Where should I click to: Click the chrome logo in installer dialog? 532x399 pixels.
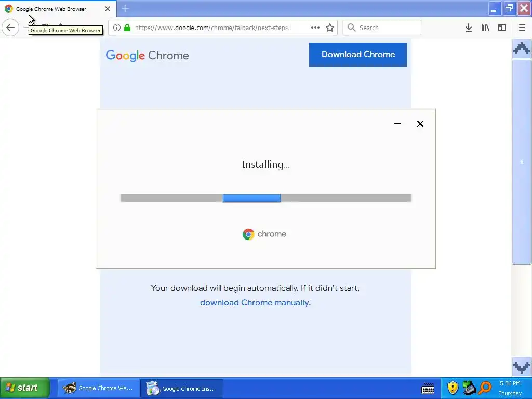264,234
